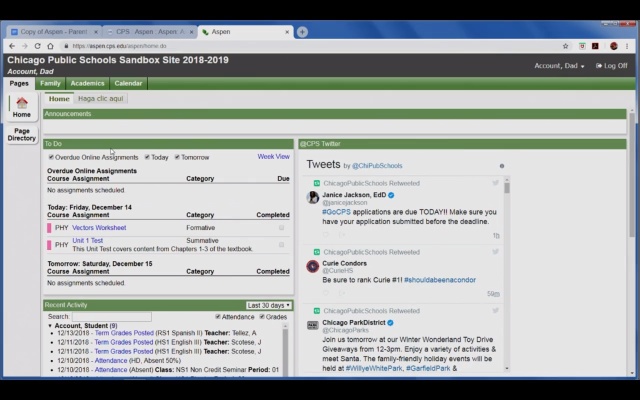This screenshot has width=640, height=400.
Task: Click the lock icon in address bar
Action: coord(66,46)
